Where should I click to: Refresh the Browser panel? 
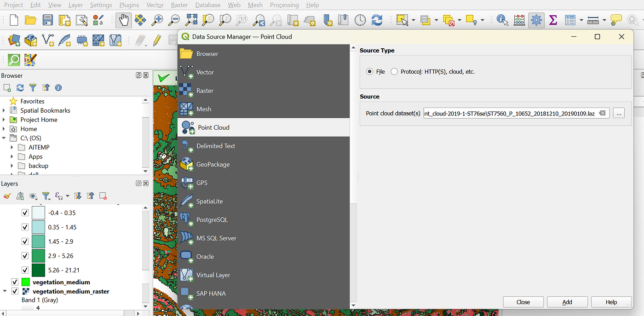pos(20,87)
